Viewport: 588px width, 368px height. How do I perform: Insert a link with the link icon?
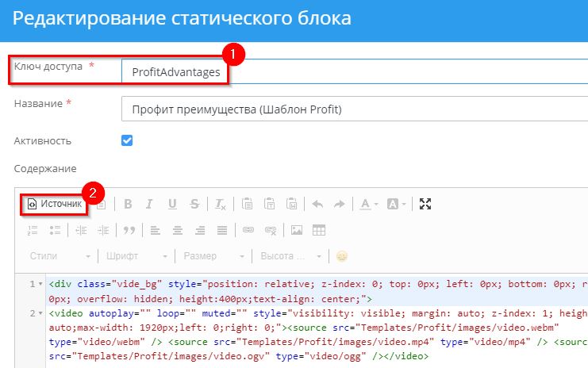click(x=248, y=230)
